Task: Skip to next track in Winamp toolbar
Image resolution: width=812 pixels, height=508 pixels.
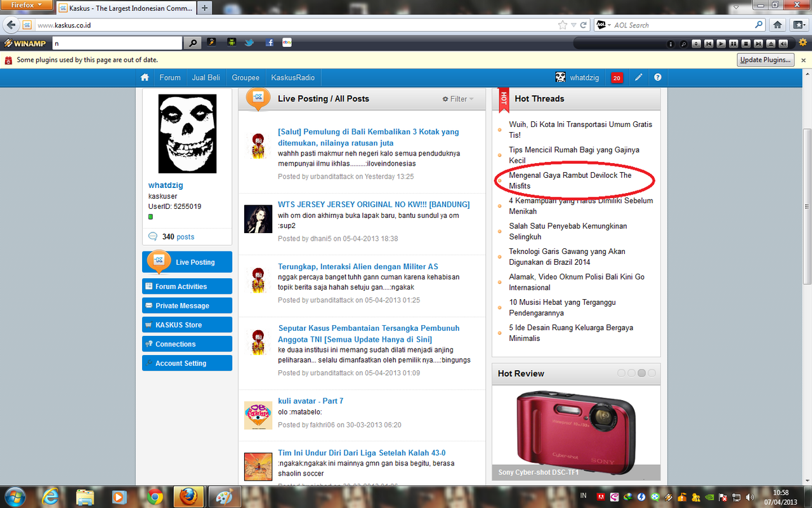Action: coord(758,44)
